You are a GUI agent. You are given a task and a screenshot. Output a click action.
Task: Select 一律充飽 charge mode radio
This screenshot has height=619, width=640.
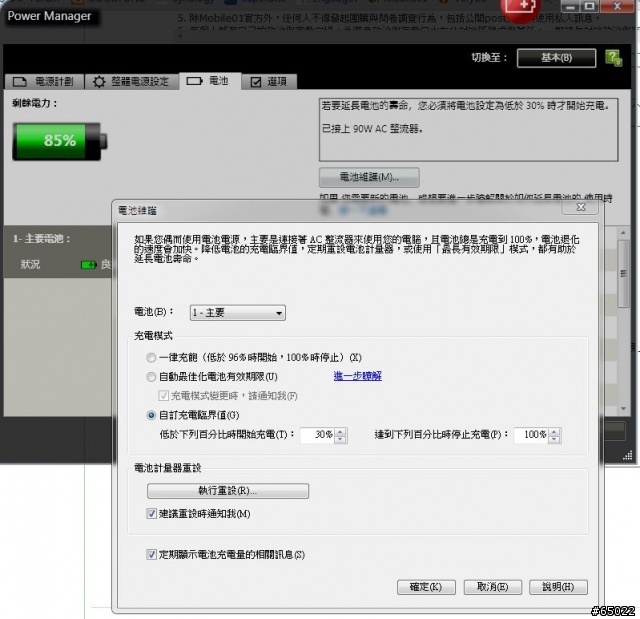pos(151,358)
